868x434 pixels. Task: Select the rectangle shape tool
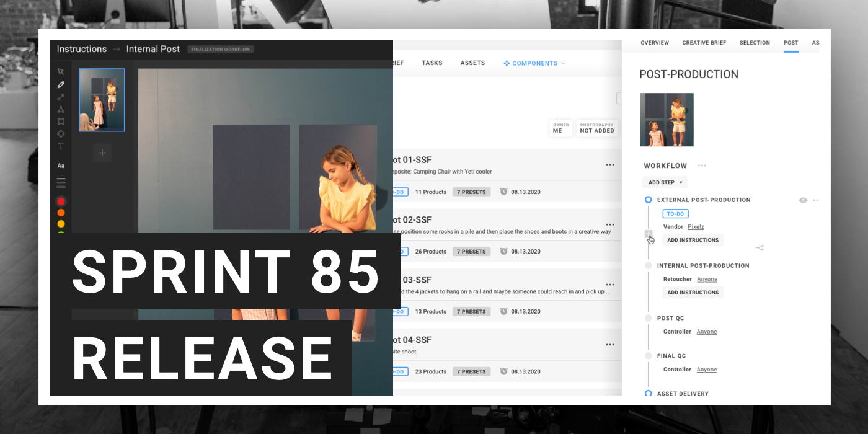click(x=61, y=122)
